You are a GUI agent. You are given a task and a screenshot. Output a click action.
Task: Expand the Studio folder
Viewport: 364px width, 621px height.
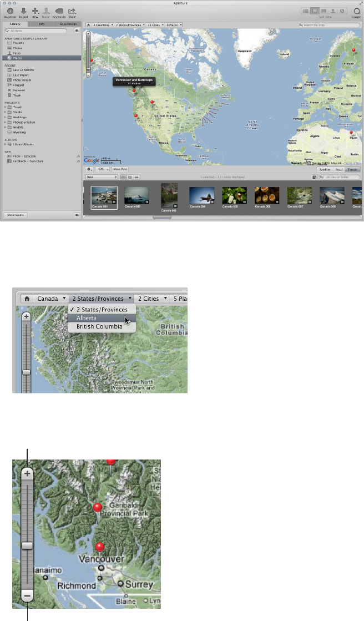click(x=6, y=112)
